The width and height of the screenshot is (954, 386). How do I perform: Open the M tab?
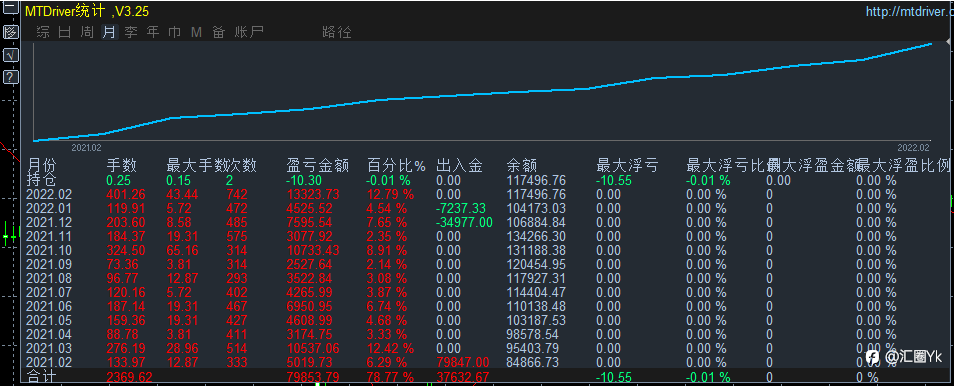[196, 32]
